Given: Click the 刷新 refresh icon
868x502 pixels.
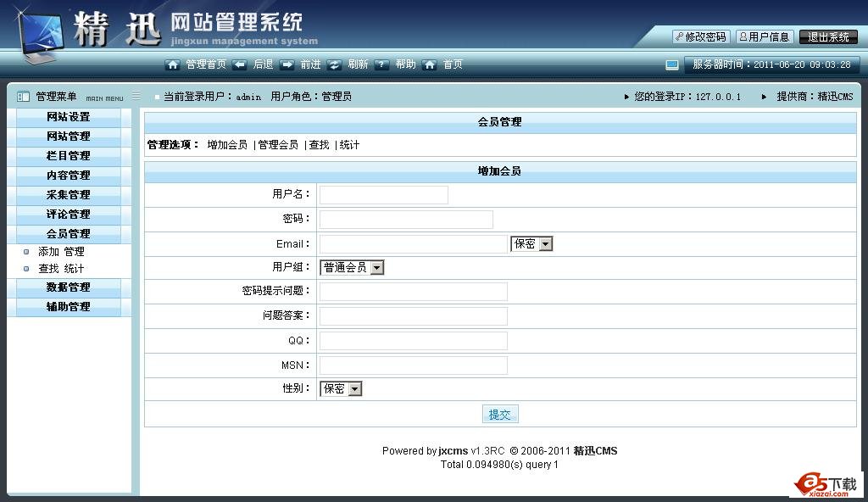Looking at the screenshot, I should click(334, 64).
